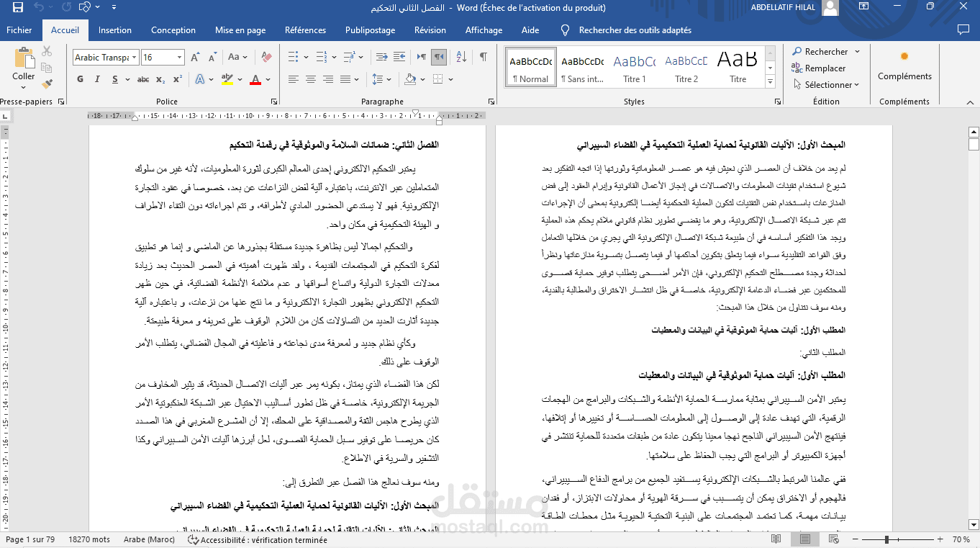Open the font name dropdown Arabic Transparent

(x=135, y=57)
